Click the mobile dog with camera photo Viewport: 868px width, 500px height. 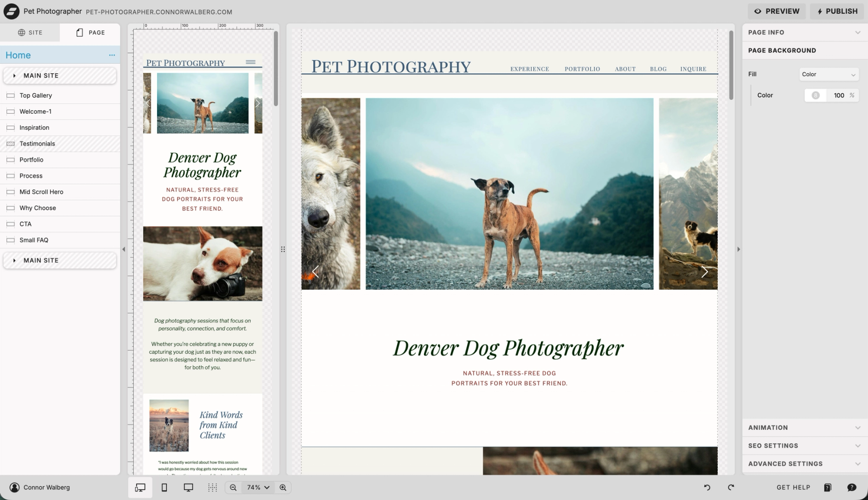(x=203, y=264)
